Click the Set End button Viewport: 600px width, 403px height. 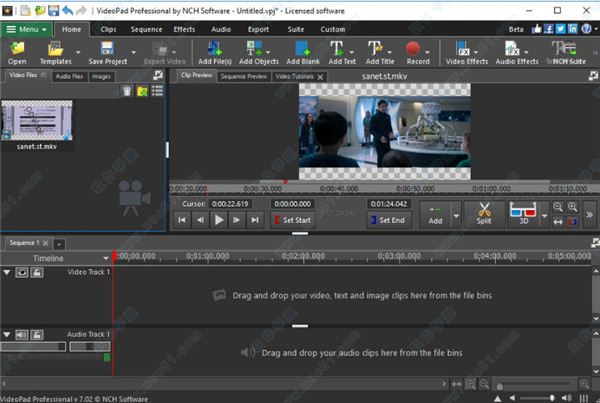[389, 220]
